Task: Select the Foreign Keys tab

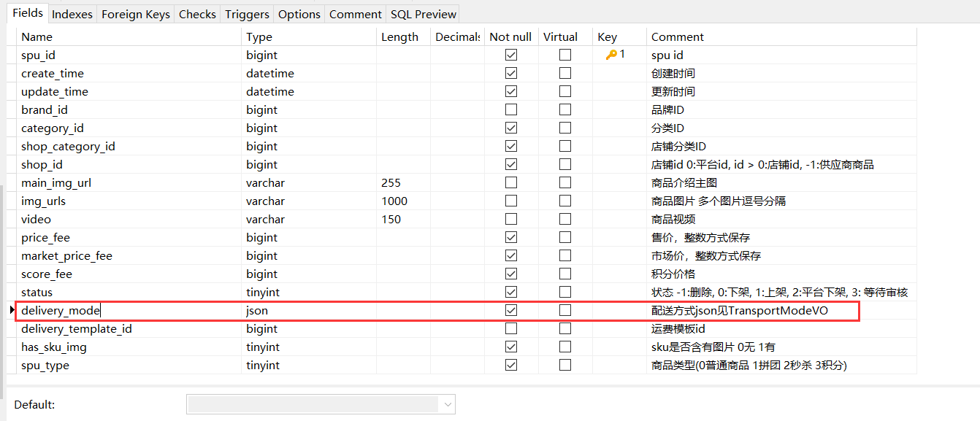Action: (x=135, y=13)
